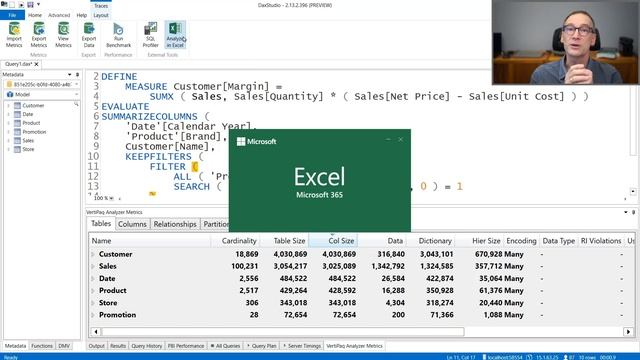Expand the Promotion row in the metrics grid
640x360 pixels.
(x=93, y=315)
